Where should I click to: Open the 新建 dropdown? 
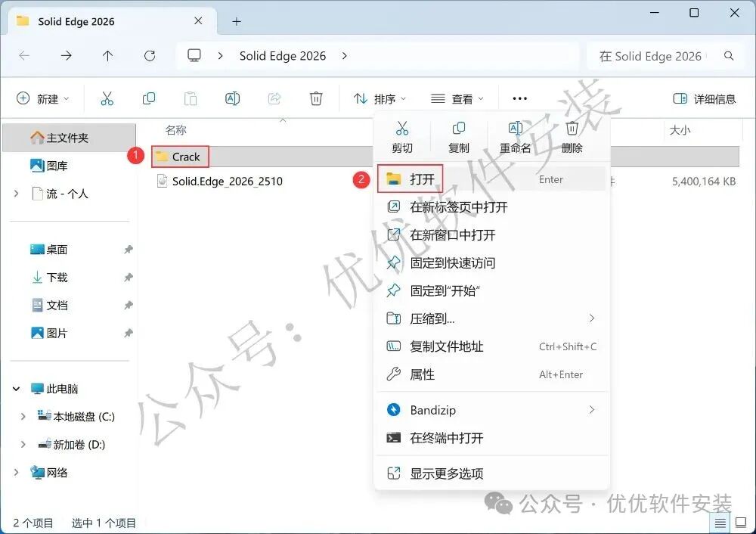[42, 99]
